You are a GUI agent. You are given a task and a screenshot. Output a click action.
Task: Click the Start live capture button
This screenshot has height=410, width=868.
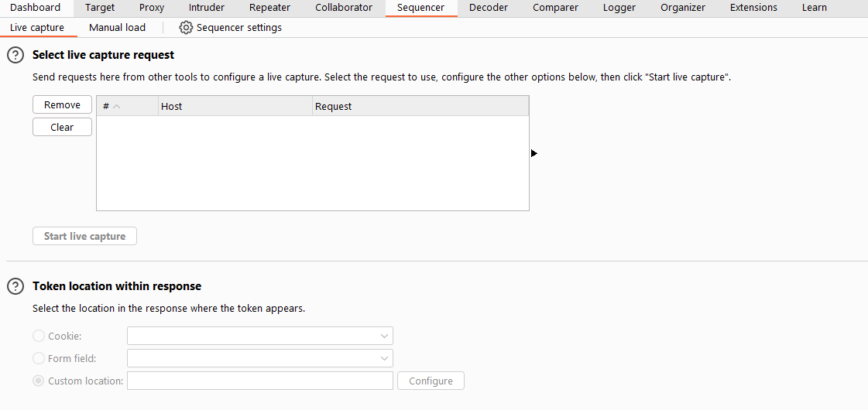(84, 236)
